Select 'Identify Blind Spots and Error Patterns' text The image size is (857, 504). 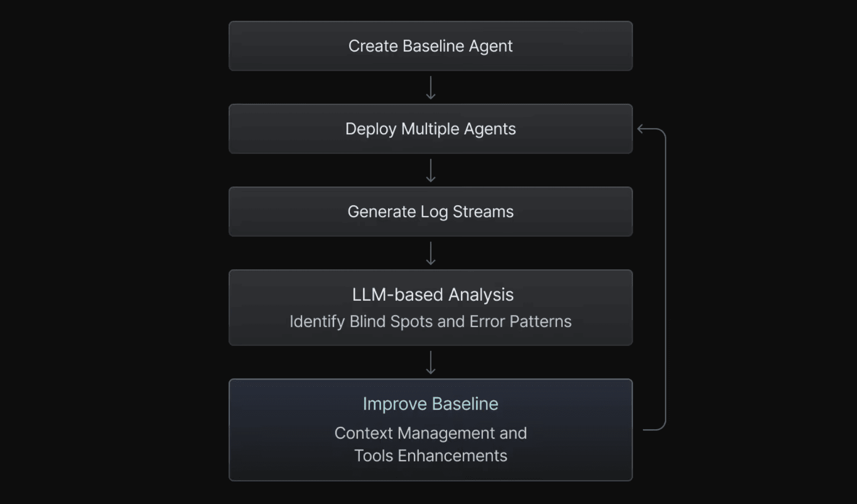[430, 322]
